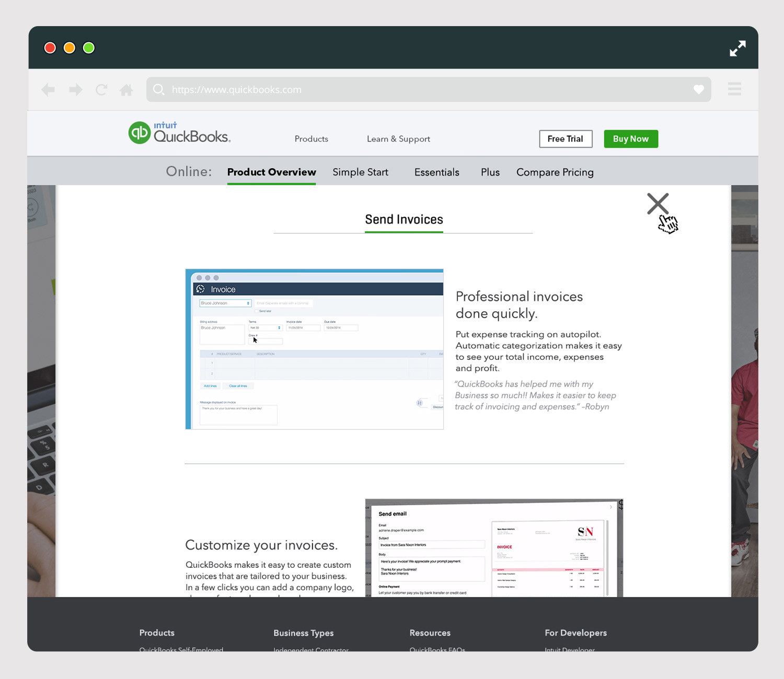Screen dimensions: 784x679
Task: Open the Compare Pricing tab
Action: coord(555,172)
